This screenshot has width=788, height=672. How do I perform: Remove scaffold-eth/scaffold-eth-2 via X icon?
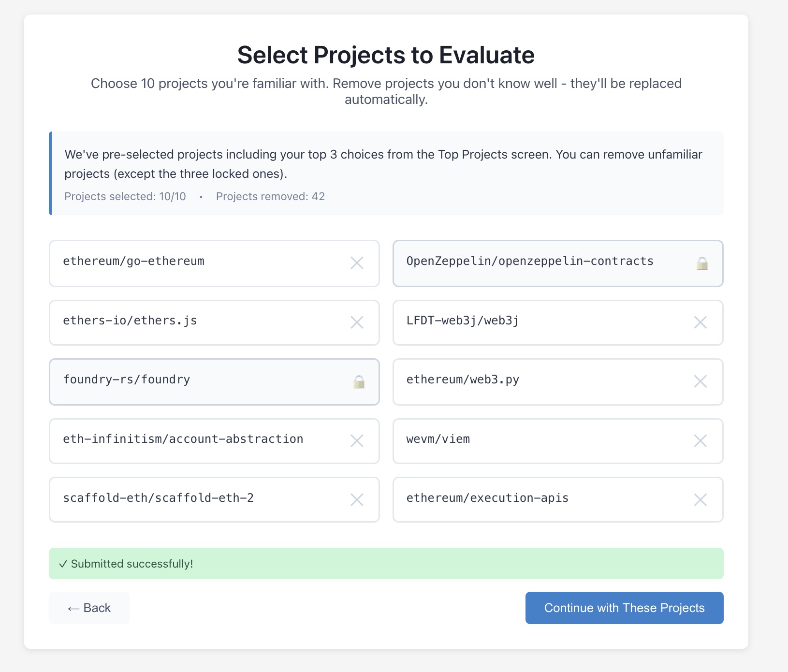tap(357, 499)
